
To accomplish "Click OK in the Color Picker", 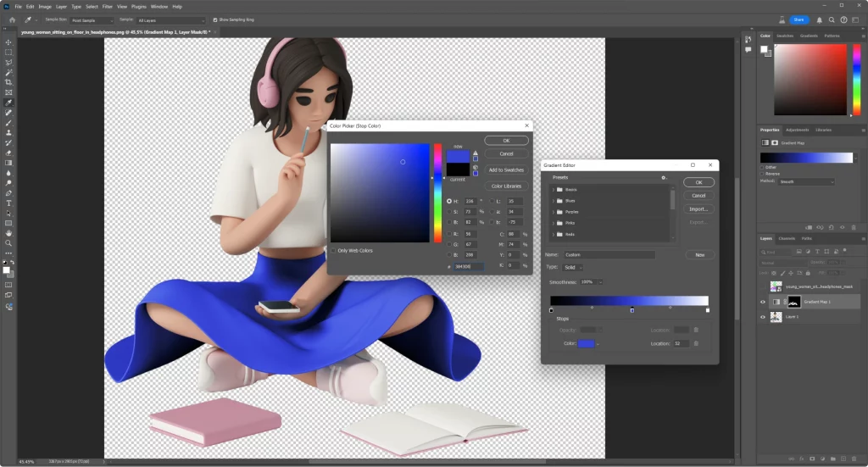I will tap(506, 141).
